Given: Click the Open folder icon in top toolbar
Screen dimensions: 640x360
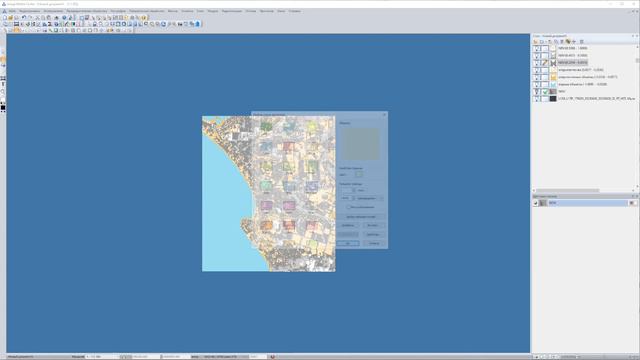Looking at the screenshot, I should [10, 18].
